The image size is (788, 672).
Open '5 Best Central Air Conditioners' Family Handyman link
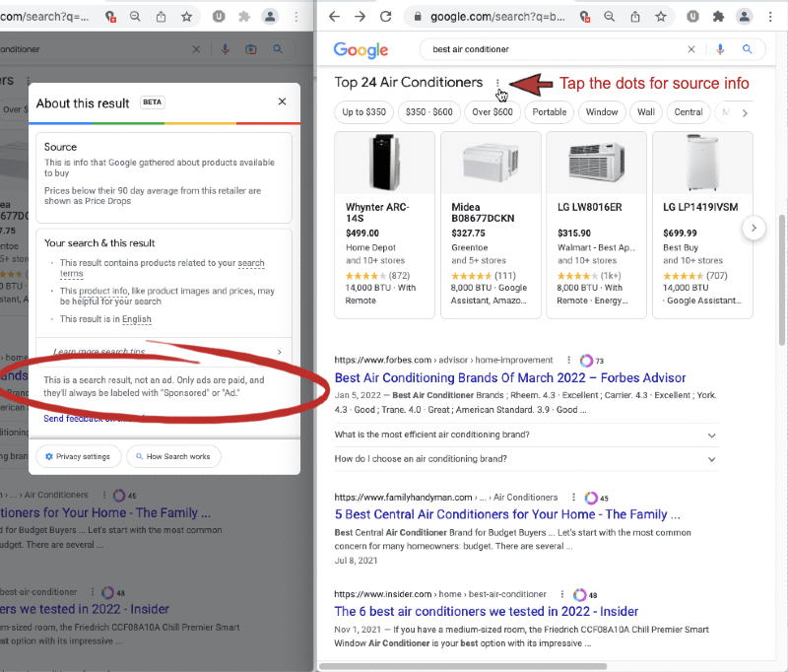pyautogui.click(x=507, y=514)
